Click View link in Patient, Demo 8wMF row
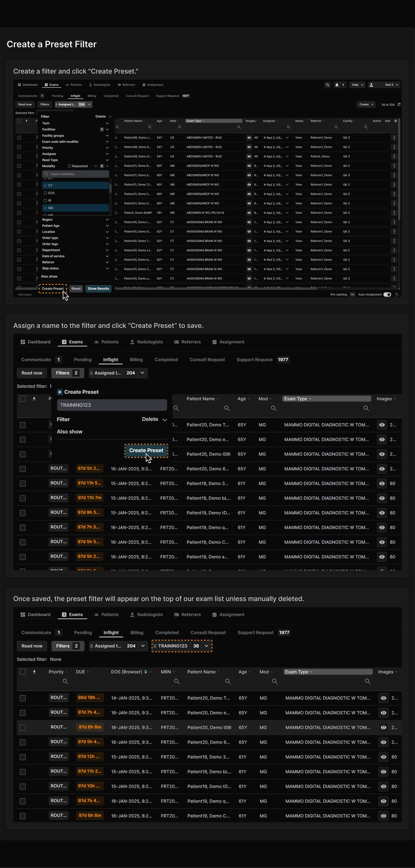 (x=299, y=213)
